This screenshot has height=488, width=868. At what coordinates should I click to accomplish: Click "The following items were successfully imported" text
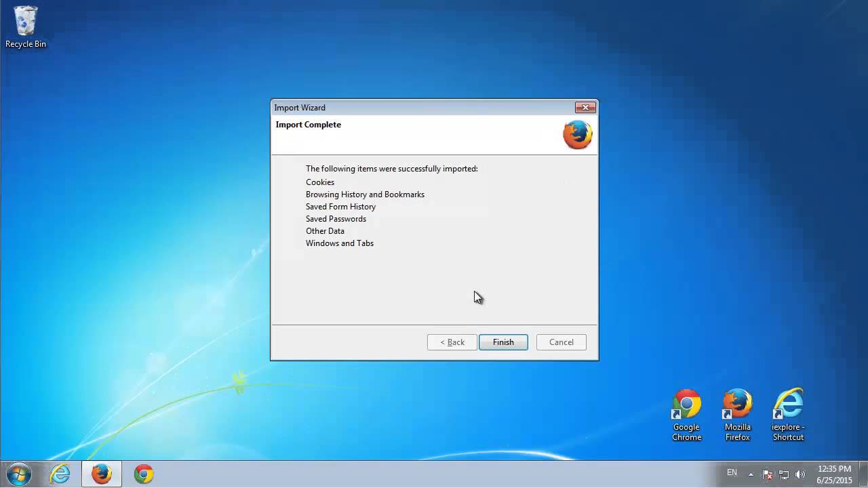pos(392,169)
